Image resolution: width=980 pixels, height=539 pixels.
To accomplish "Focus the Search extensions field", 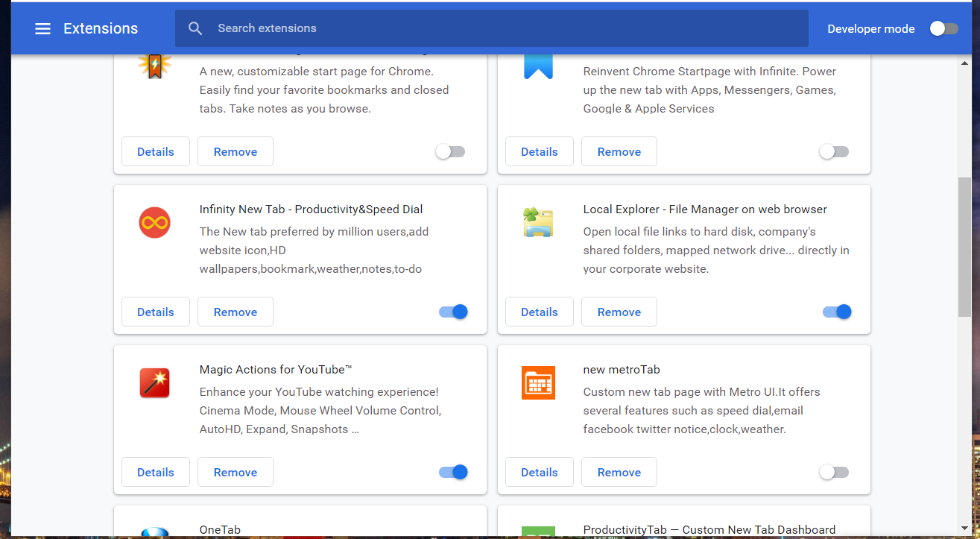I will coord(492,28).
